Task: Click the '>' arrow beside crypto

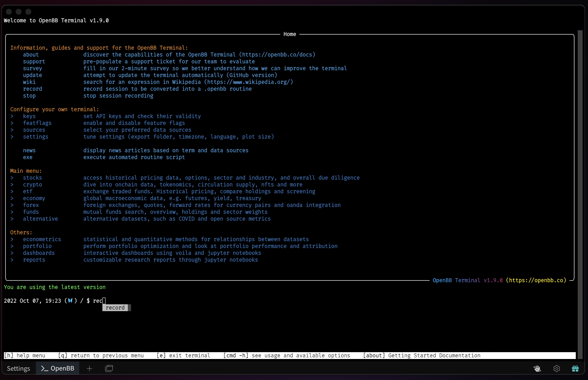Action: pyautogui.click(x=12, y=185)
